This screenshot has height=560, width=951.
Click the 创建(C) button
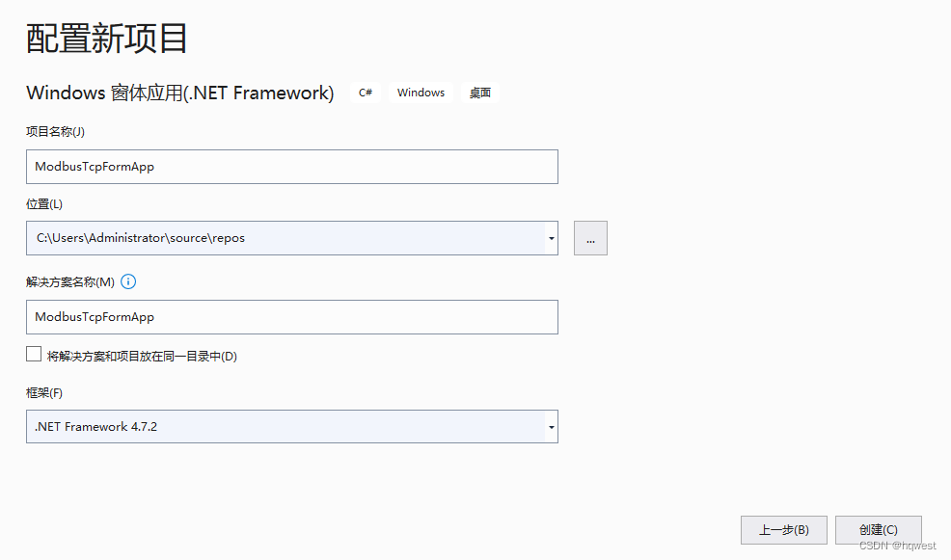tap(879, 530)
